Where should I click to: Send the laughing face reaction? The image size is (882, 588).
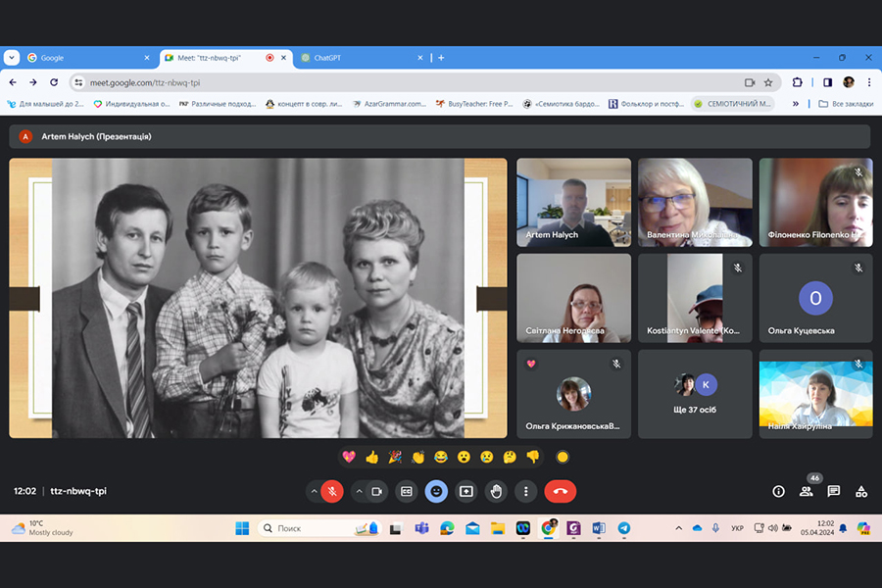click(441, 457)
